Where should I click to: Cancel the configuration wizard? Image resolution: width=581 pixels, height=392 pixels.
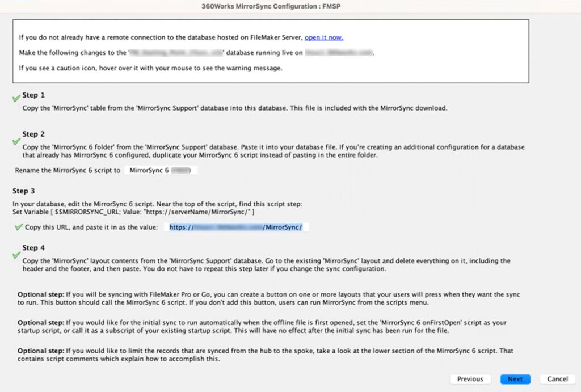(x=557, y=379)
